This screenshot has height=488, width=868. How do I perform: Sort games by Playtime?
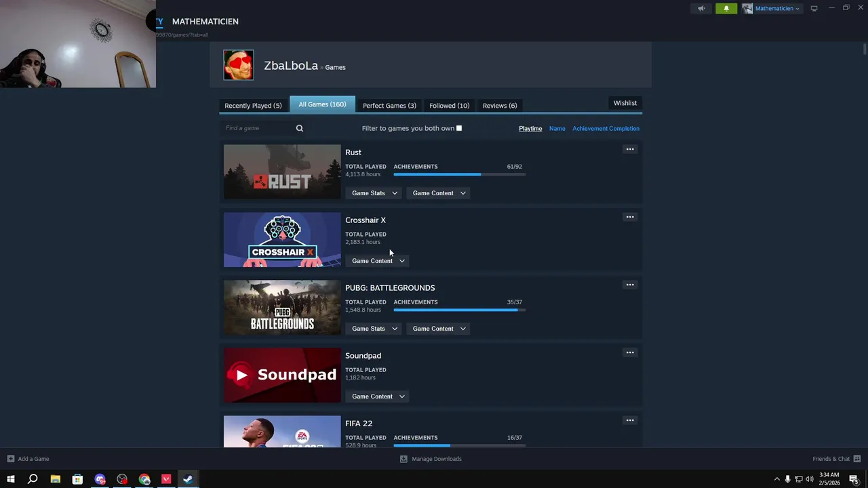(530, 128)
